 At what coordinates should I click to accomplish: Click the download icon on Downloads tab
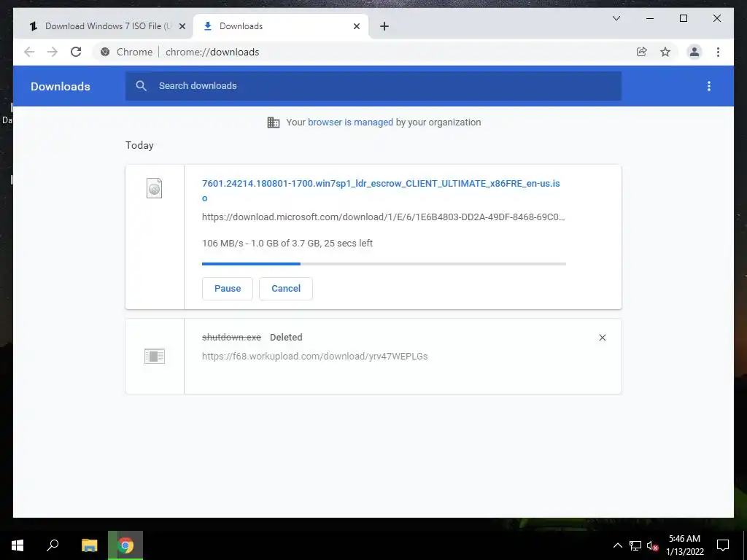click(208, 26)
